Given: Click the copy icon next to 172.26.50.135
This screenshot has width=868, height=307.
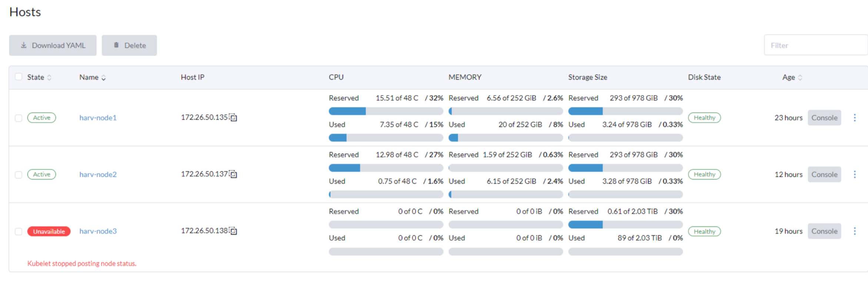Looking at the screenshot, I should pyautogui.click(x=233, y=117).
